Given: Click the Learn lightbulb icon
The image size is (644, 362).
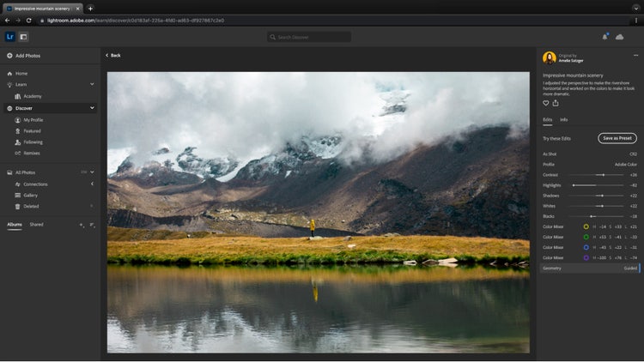Looking at the screenshot, I should point(9,85).
